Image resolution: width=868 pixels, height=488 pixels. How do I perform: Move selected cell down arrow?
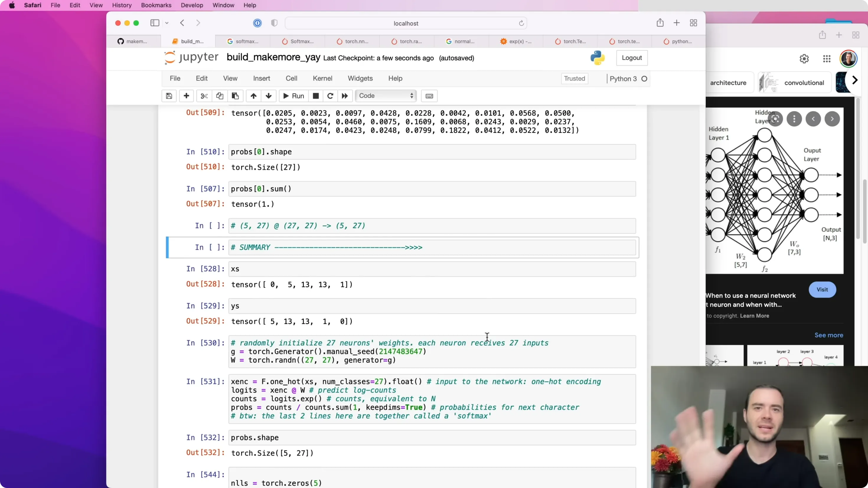269,96
